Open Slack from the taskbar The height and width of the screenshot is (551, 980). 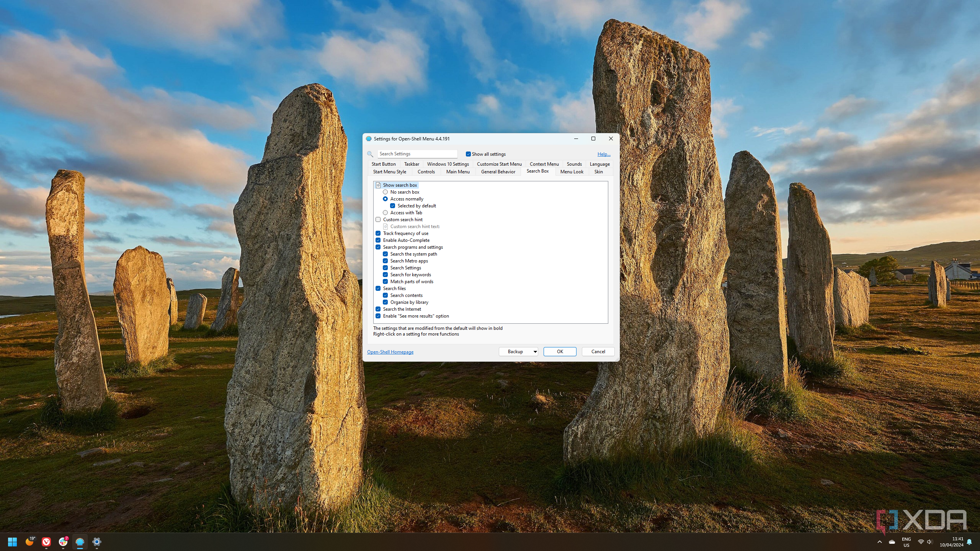pyautogui.click(x=63, y=541)
